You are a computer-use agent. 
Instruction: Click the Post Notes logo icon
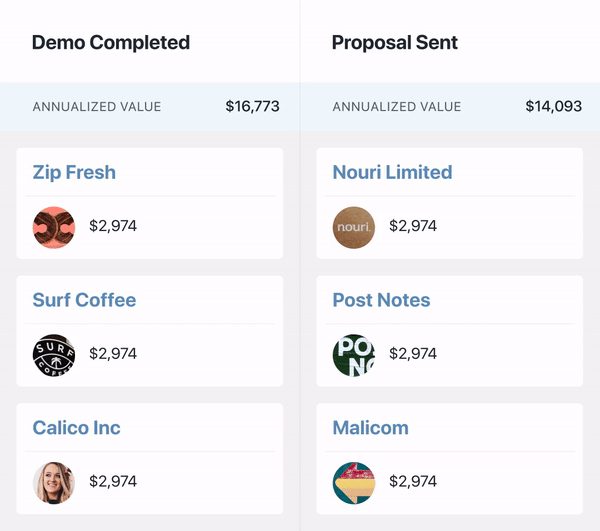point(354,355)
